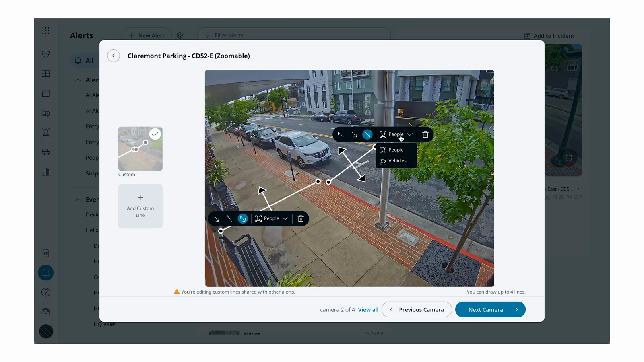
Task: Choose Vehicles in the object type menu
Action: click(x=396, y=161)
